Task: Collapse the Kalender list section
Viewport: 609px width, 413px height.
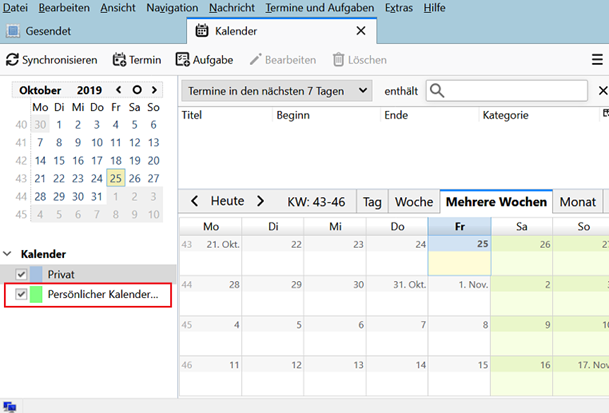Action: coord(8,254)
